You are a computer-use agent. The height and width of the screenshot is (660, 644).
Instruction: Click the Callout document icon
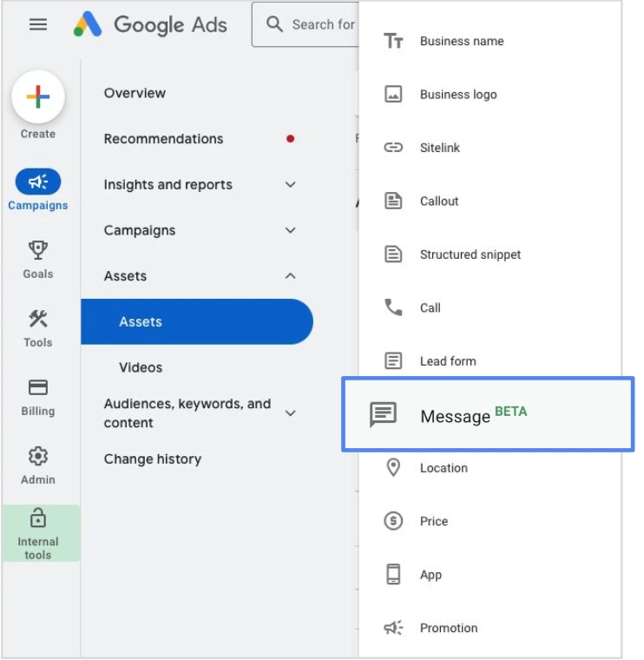393,201
